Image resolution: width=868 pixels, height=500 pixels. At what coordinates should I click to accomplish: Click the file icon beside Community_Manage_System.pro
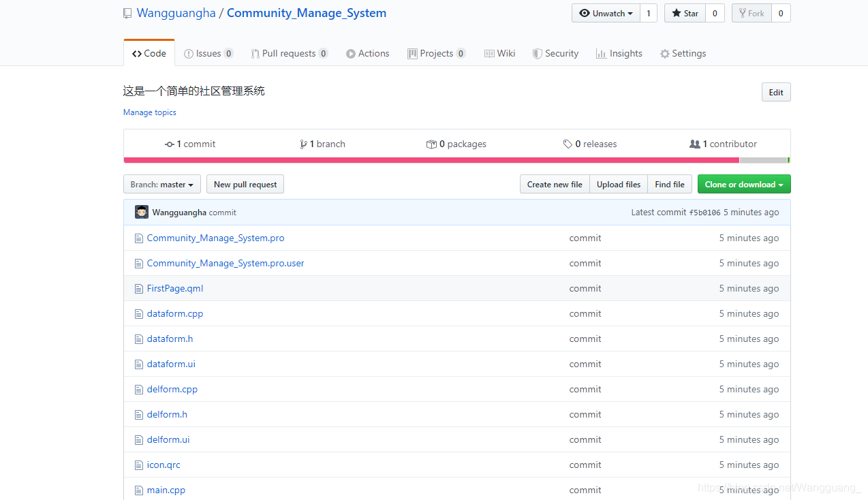[x=139, y=238]
